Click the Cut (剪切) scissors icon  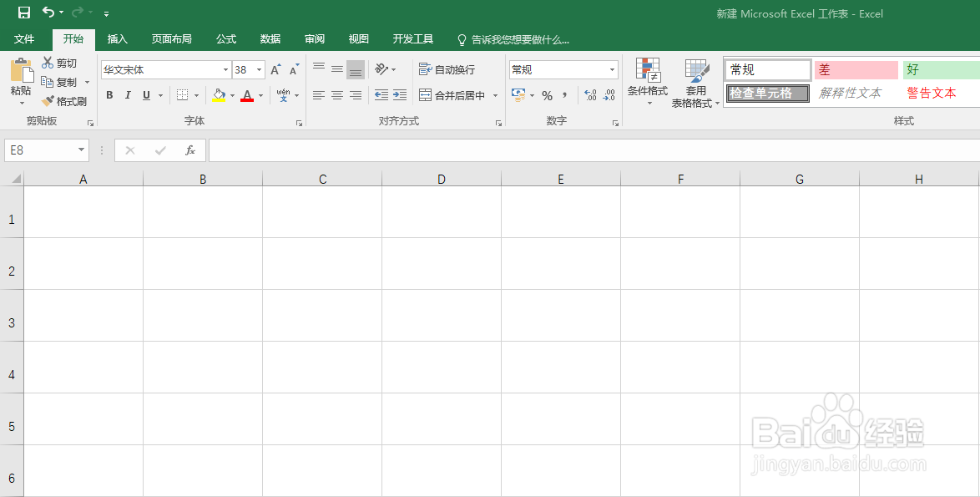coord(47,62)
